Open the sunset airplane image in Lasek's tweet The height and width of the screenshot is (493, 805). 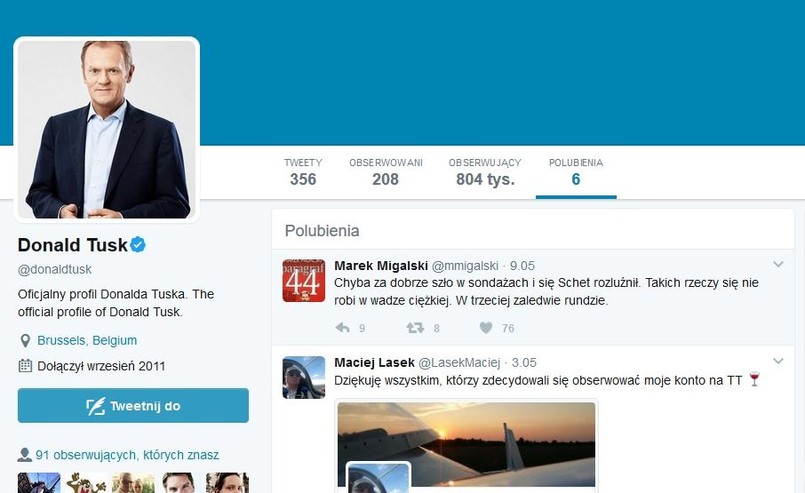[467, 445]
